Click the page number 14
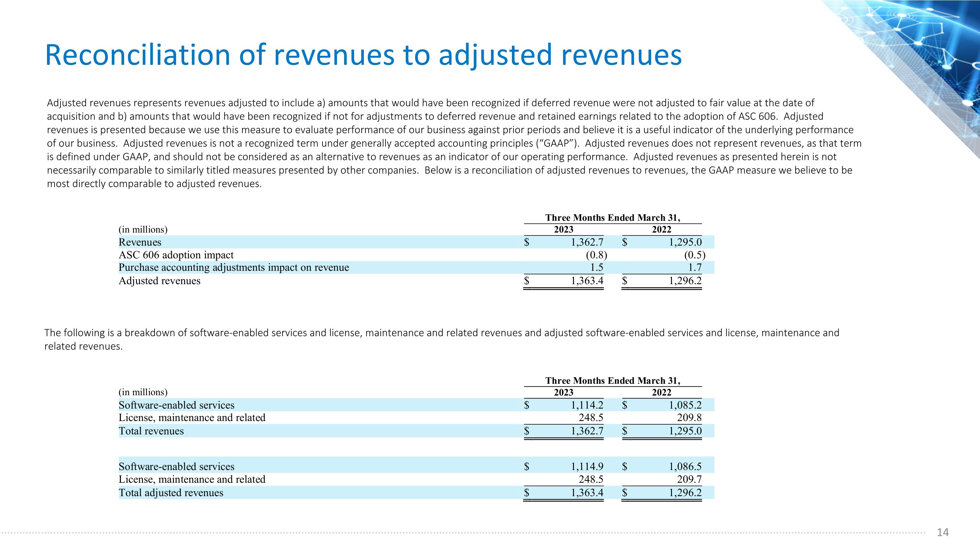 pos(942,532)
